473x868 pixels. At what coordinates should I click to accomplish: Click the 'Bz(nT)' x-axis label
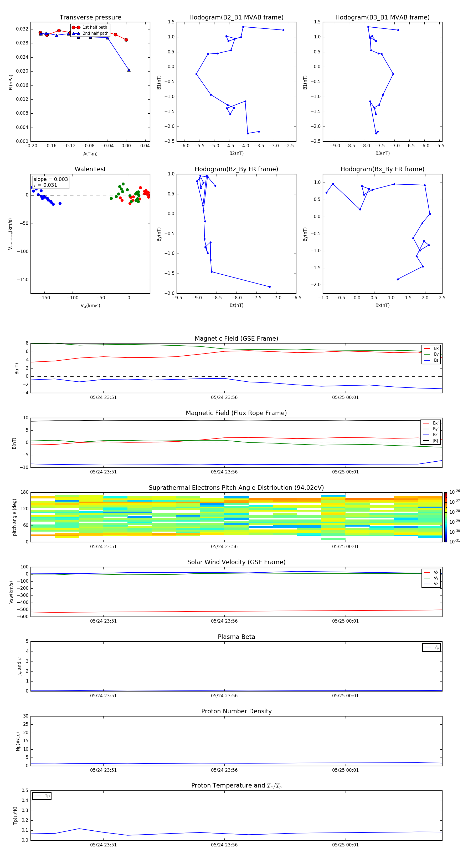click(236, 305)
